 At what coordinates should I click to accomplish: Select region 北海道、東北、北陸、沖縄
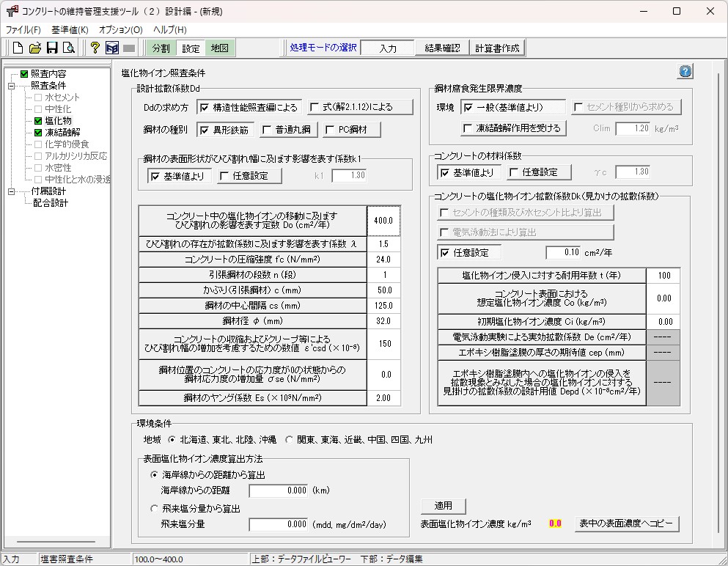[222, 440]
